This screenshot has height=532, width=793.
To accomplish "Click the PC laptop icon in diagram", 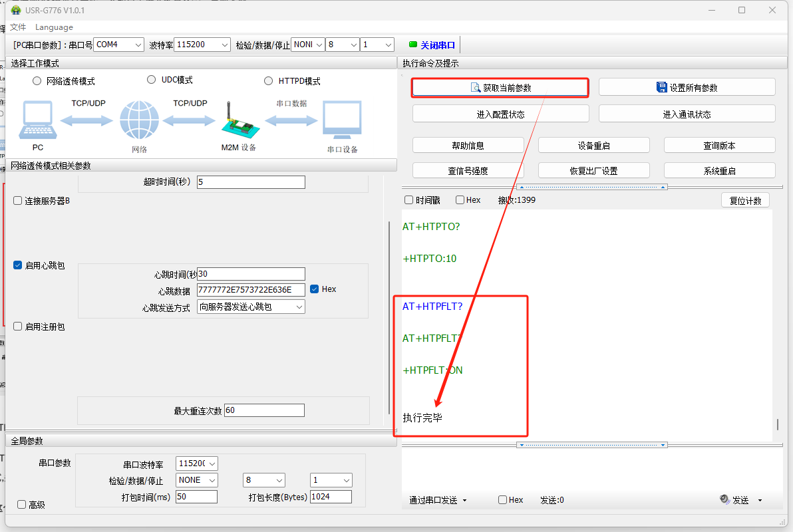I will tap(37, 121).
